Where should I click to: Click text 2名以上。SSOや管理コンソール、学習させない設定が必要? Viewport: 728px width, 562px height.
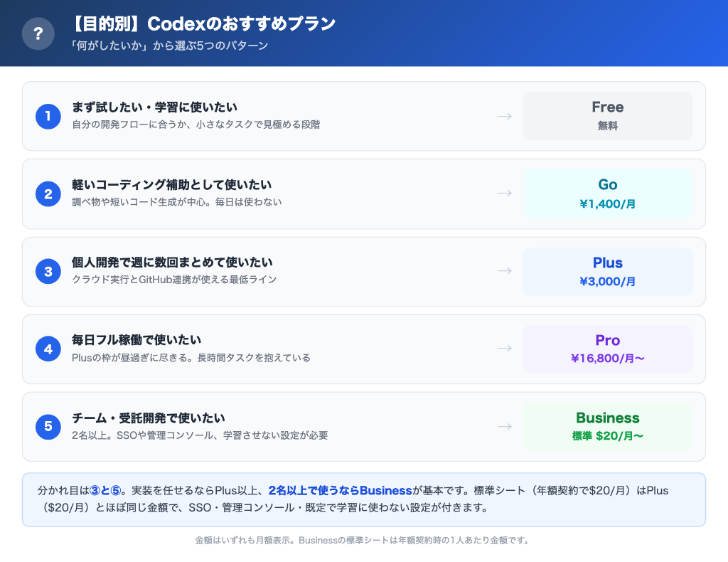(x=200, y=435)
